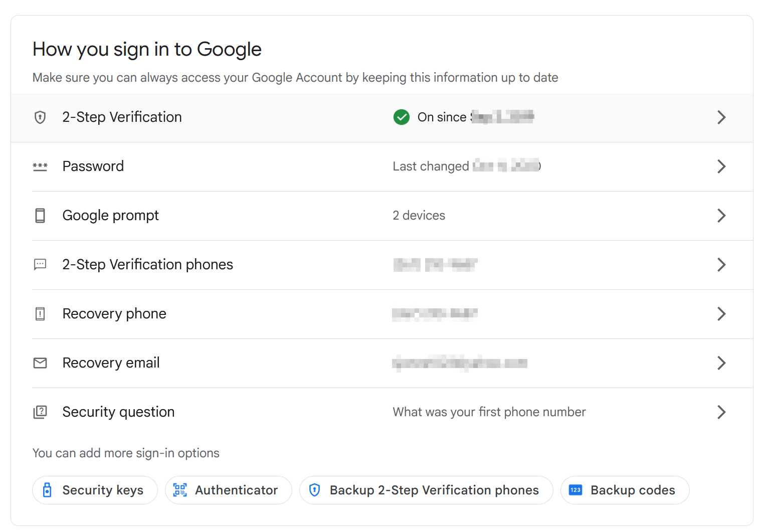
Task: Expand the Google prompt chevron arrow
Action: [x=721, y=216]
